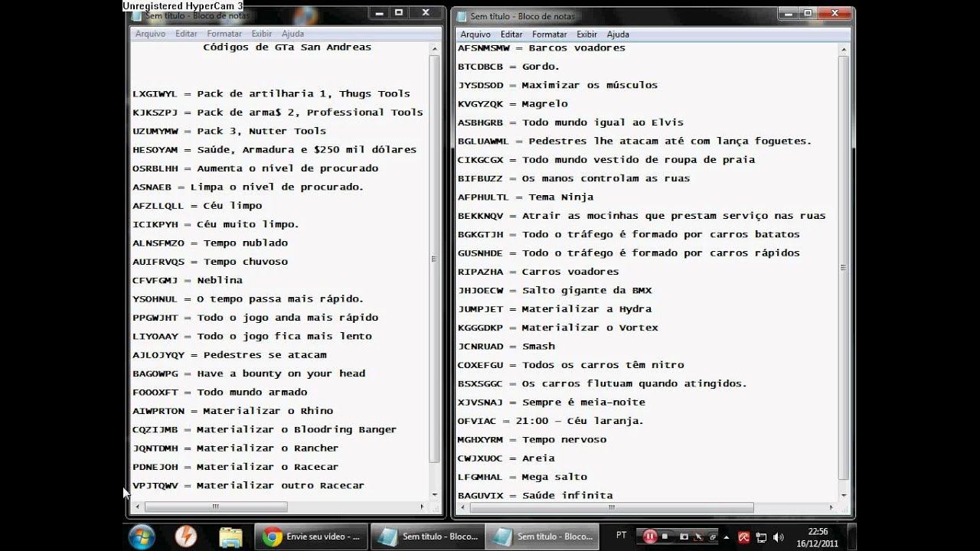Click left Notepad horizontal scroll left arrow

click(138, 507)
